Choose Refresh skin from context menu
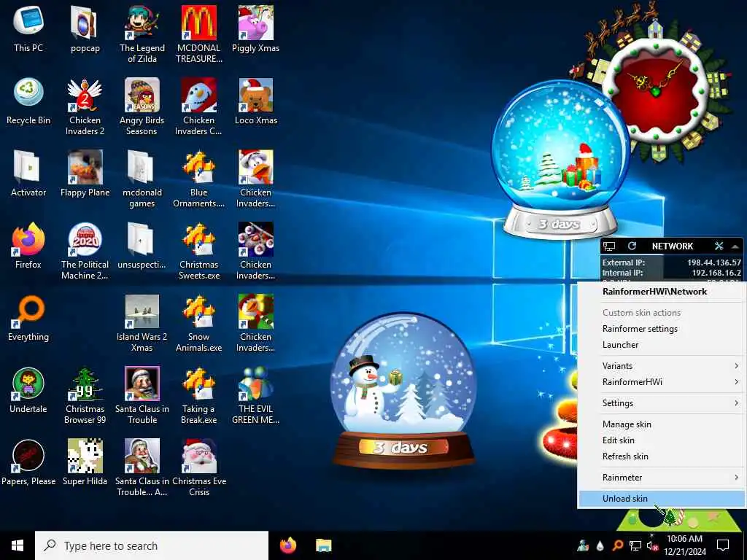The width and height of the screenshot is (747, 560). pyautogui.click(x=662, y=456)
